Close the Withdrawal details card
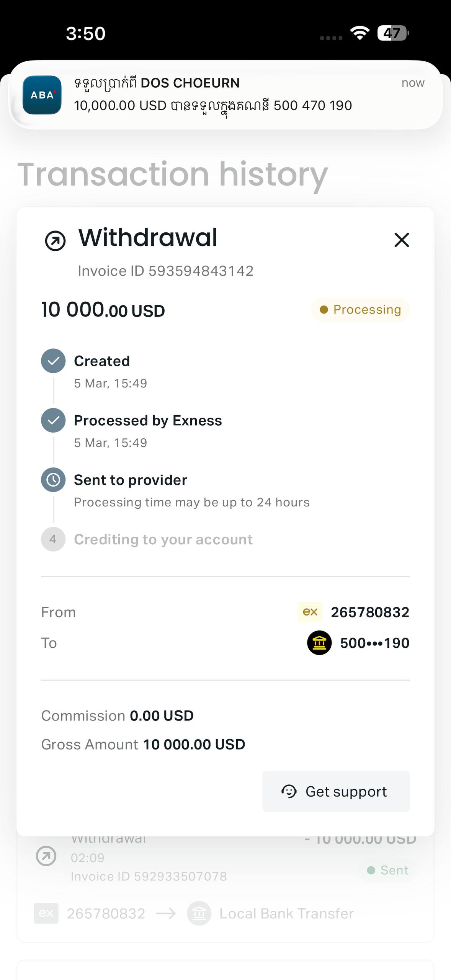451x980 pixels. pos(402,240)
